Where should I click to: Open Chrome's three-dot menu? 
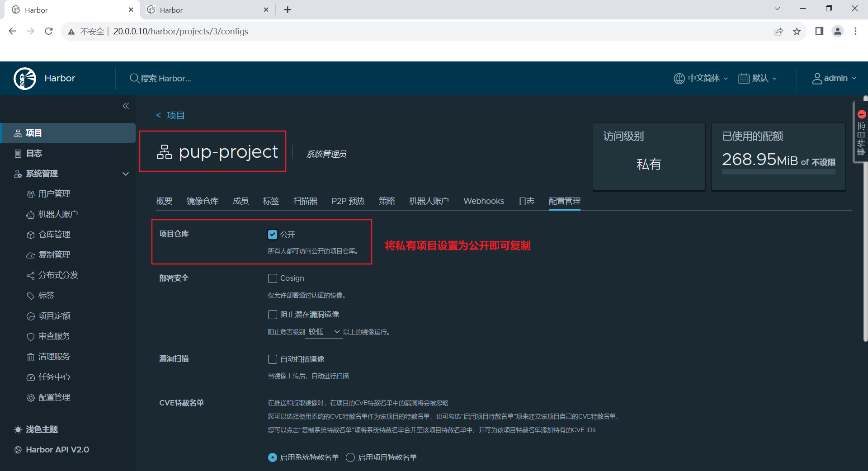pos(855,31)
